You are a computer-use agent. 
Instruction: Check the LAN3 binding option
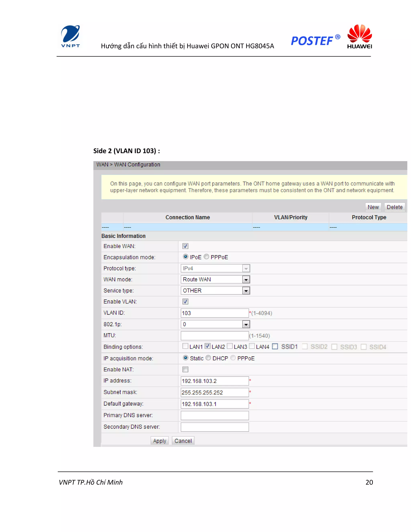(230, 346)
